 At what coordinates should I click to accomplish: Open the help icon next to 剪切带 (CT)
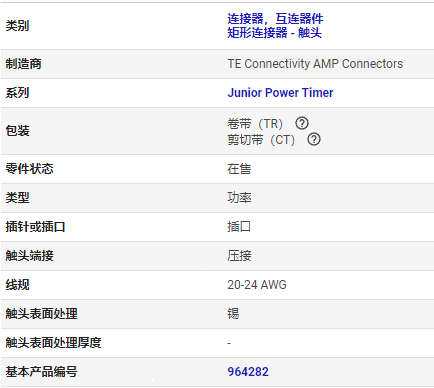[x=314, y=139]
